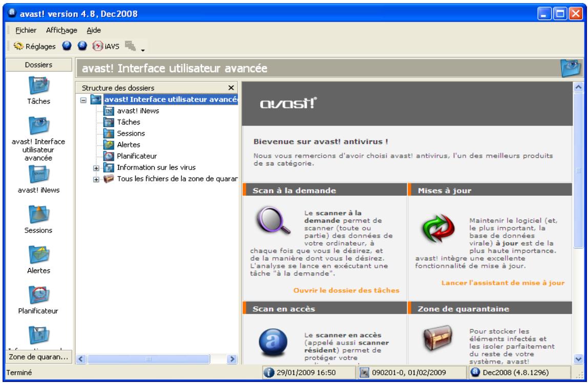Open toolbar options dropdown arrow
588x383 pixels.
click(x=142, y=50)
